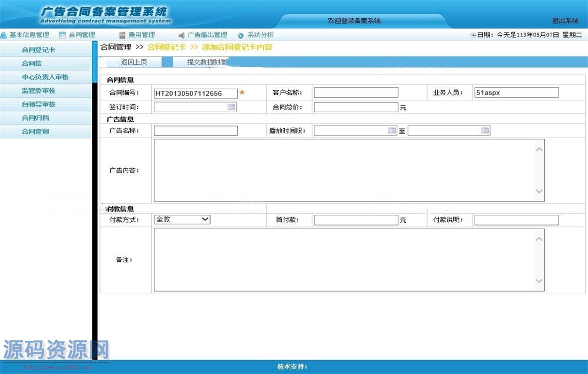
Task: Click the speaker icon beside 广告播出管理
Action: tap(182, 35)
